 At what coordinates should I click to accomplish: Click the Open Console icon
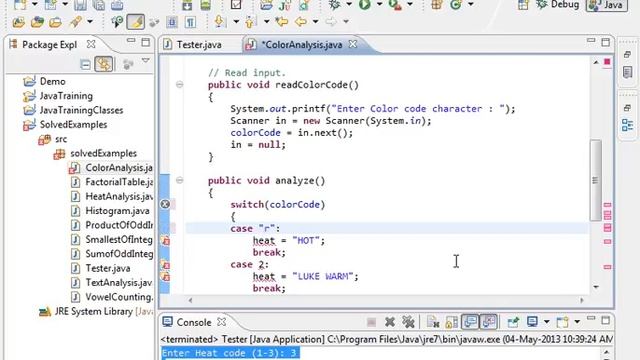[x=562, y=322]
